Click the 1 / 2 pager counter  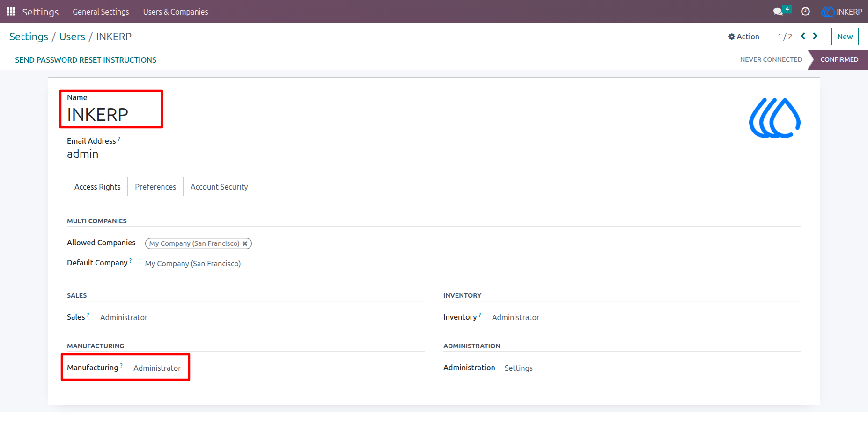pos(785,37)
